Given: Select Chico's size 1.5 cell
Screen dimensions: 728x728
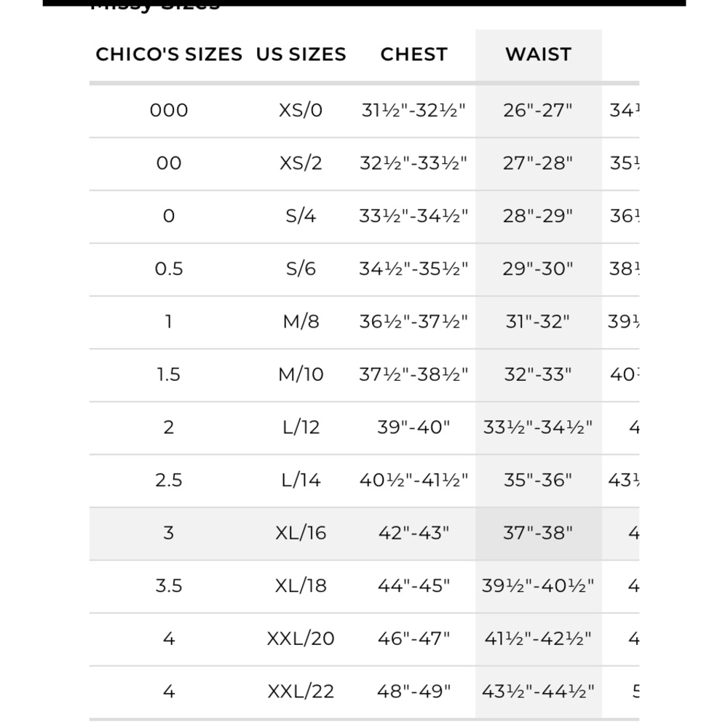Looking at the screenshot, I should (169, 375).
